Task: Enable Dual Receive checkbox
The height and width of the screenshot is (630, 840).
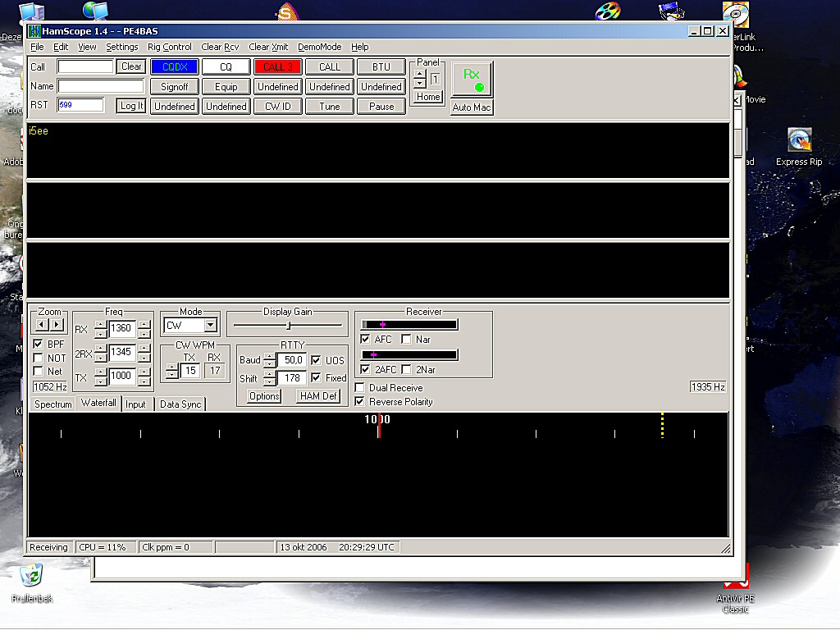Action: pyautogui.click(x=360, y=387)
